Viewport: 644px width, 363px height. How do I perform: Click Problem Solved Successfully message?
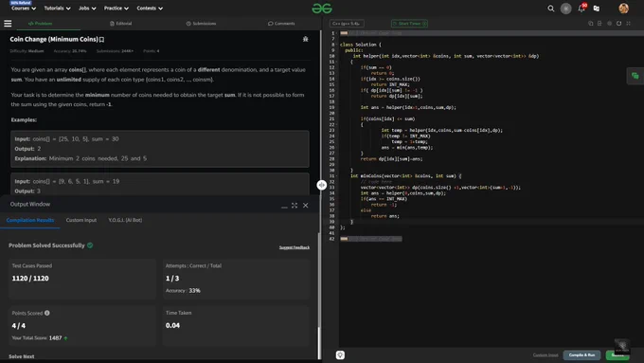tap(46, 245)
